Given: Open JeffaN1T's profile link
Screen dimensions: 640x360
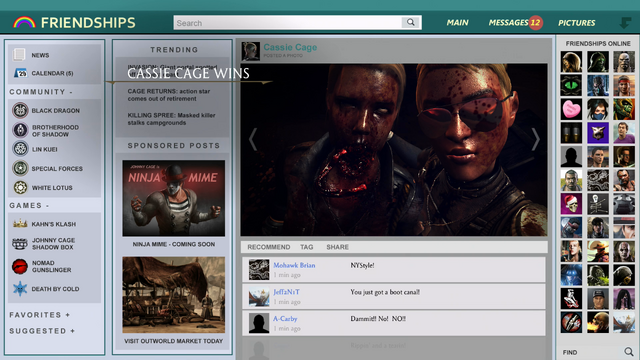Looking at the screenshot, I should pyautogui.click(x=286, y=292).
